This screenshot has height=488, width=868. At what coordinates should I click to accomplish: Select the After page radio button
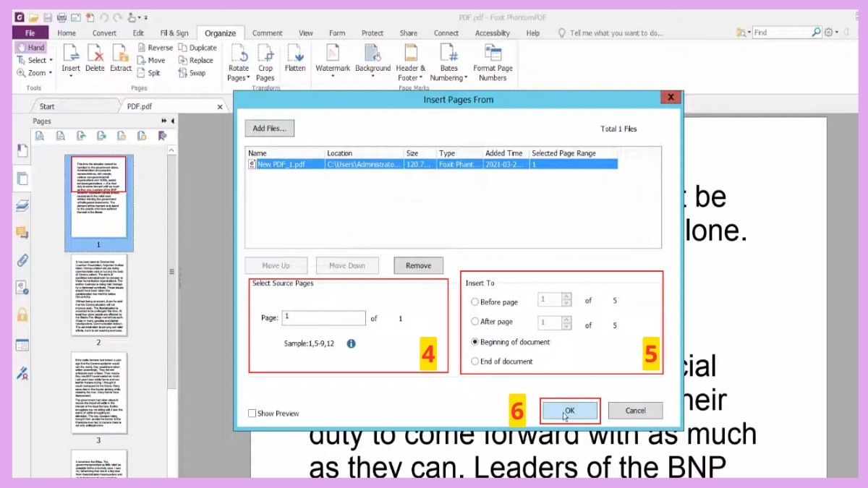point(475,322)
